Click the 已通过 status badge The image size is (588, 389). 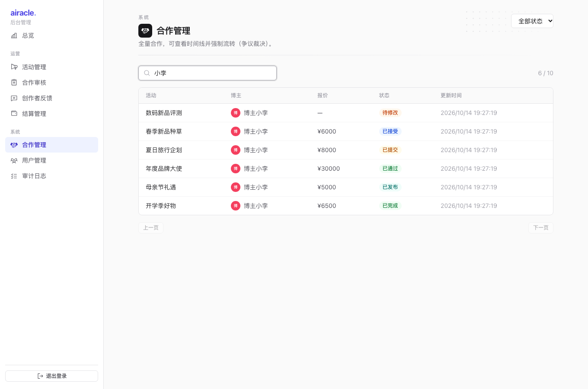point(390,169)
